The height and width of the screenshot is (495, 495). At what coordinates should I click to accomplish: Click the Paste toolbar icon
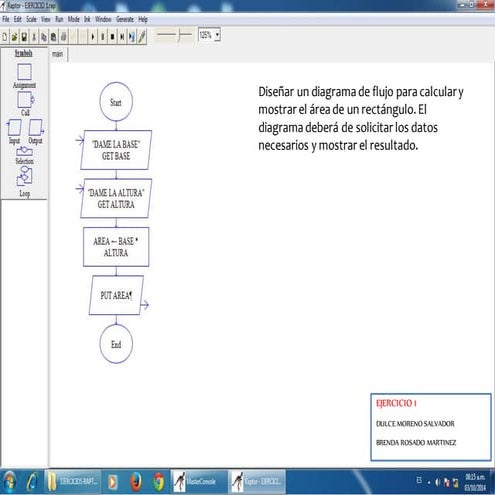[53, 37]
